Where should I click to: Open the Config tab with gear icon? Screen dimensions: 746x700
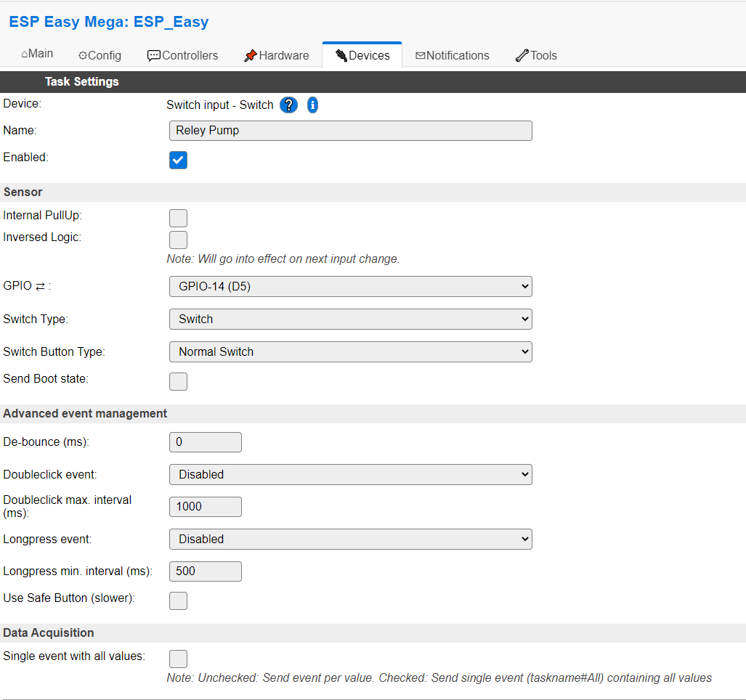point(100,56)
